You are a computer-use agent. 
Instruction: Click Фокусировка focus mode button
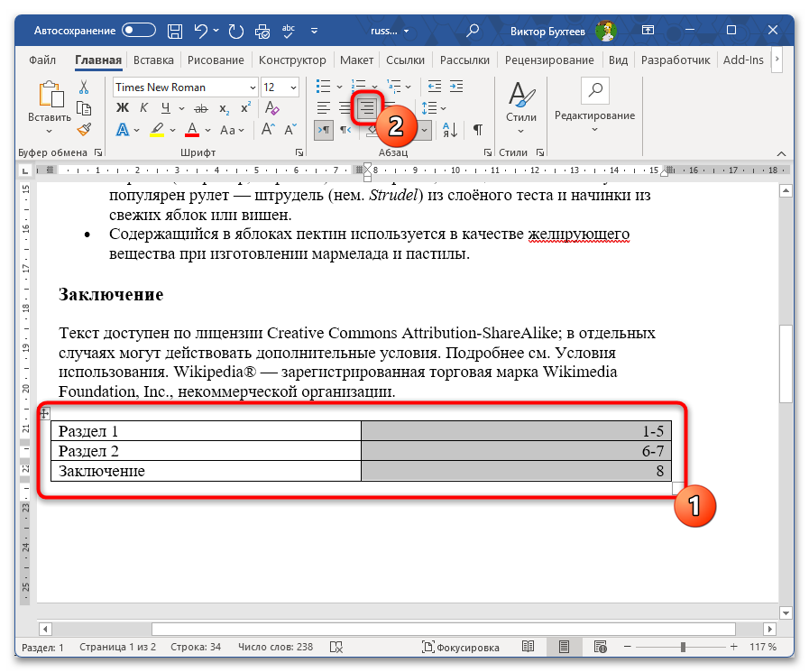tap(460, 647)
